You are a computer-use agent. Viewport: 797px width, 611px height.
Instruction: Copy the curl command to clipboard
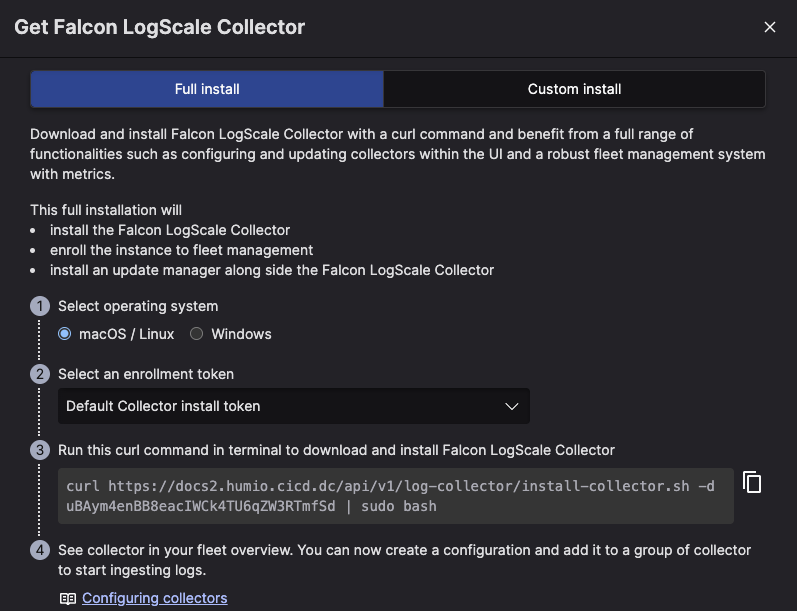[x=752, y=483]
